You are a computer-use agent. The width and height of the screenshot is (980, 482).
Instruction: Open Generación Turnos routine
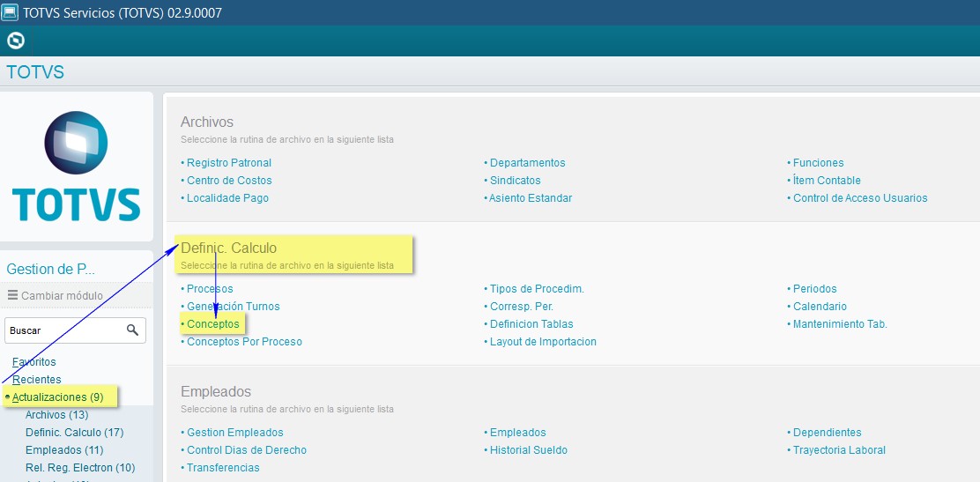234,307
